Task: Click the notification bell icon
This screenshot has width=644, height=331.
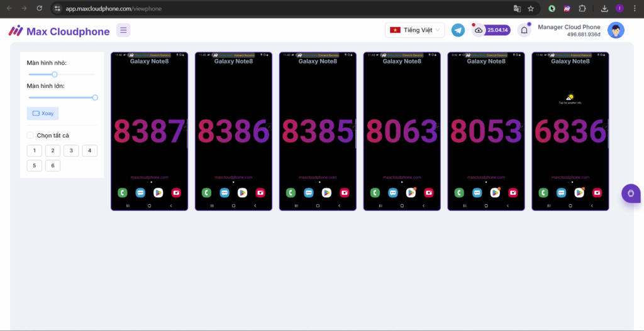Action: click(524, 30)
